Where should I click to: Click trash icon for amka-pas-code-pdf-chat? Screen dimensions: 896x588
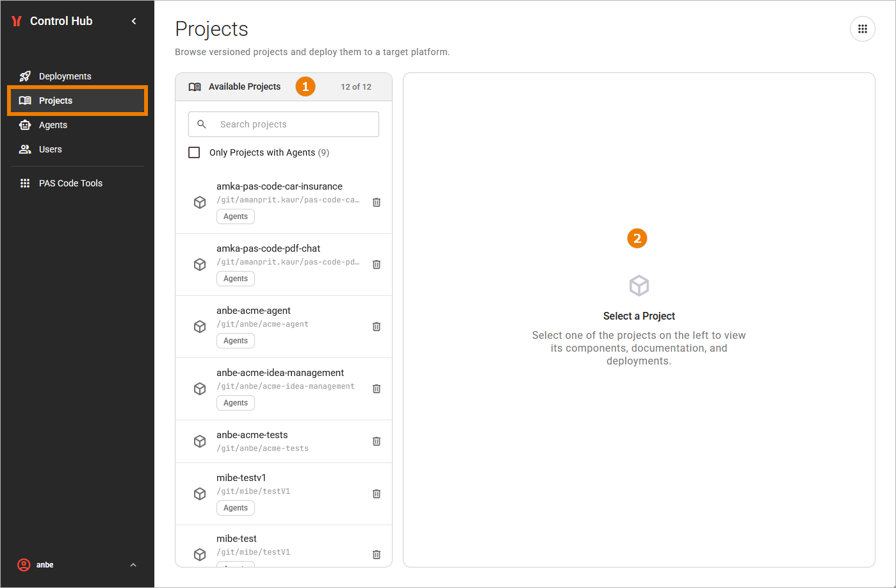[377, 265]
